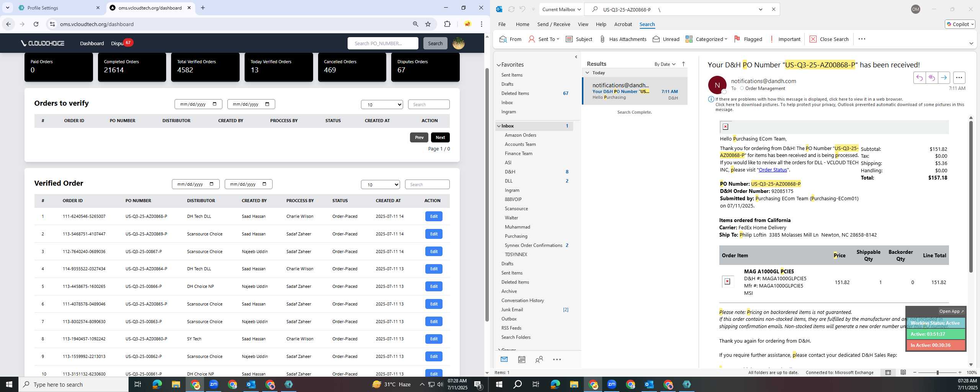This screenshot has width=980, height=392.
Task: Toggle sort direction arrow in Results
Action: 683,64
